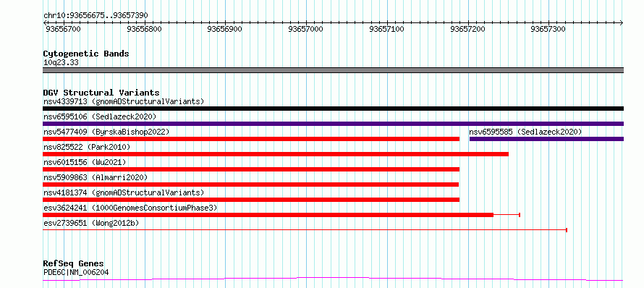Open the Cytogenetic Bands track heading

pyautogui.click(x=86, y=54)
